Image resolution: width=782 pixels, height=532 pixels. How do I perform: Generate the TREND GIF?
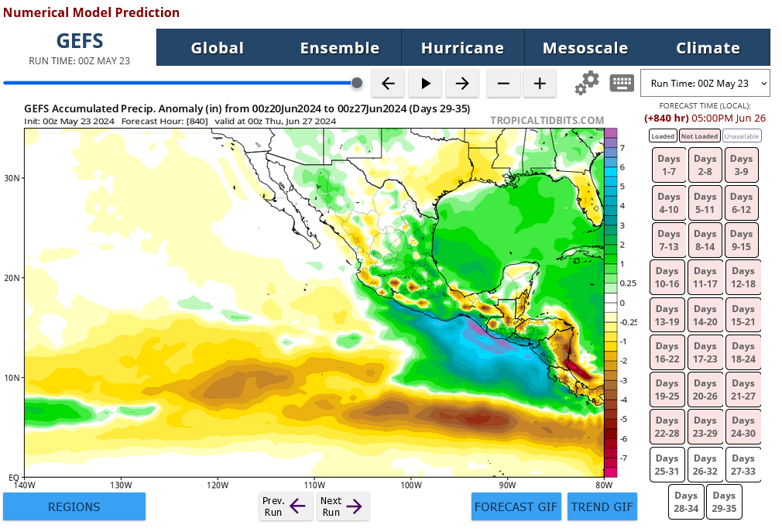(x=602, y=506)
